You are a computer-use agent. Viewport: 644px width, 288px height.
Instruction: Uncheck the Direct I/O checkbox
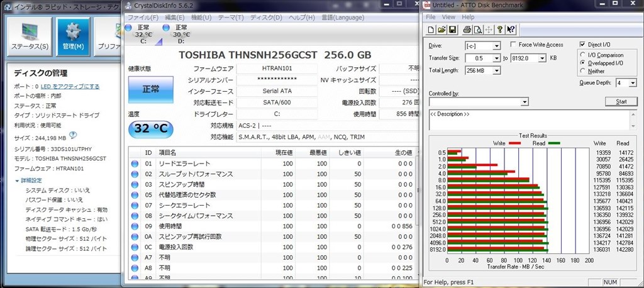point(582,45)
